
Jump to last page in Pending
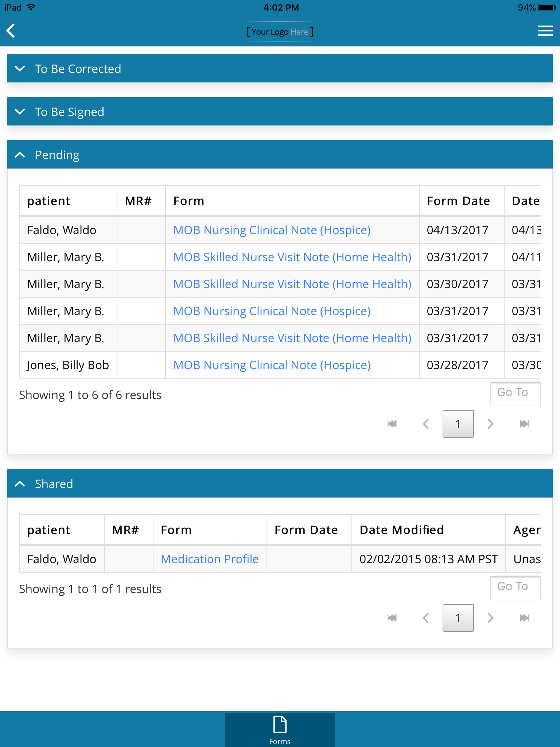pyautogui.click(x=524, y=424)
